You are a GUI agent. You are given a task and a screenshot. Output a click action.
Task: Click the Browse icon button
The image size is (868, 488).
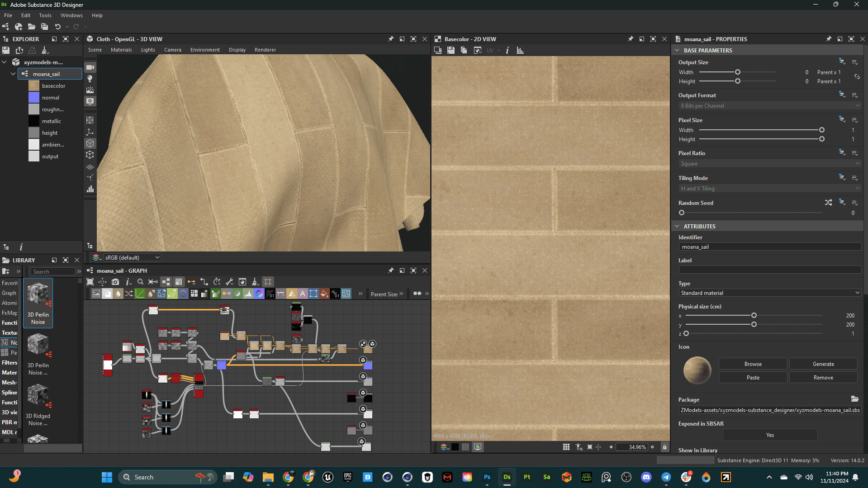click(753, 364)
